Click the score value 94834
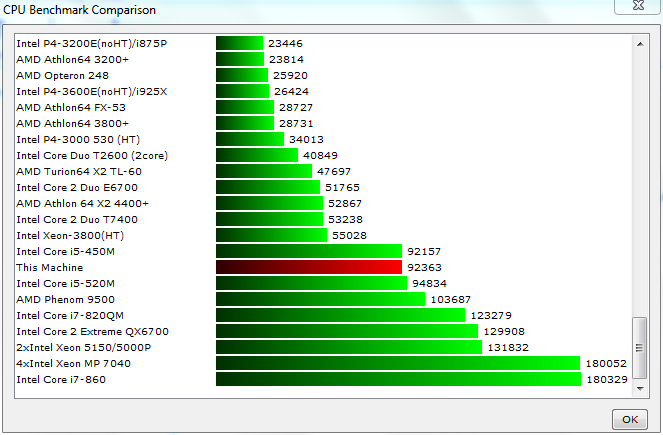 pos(429,284)
